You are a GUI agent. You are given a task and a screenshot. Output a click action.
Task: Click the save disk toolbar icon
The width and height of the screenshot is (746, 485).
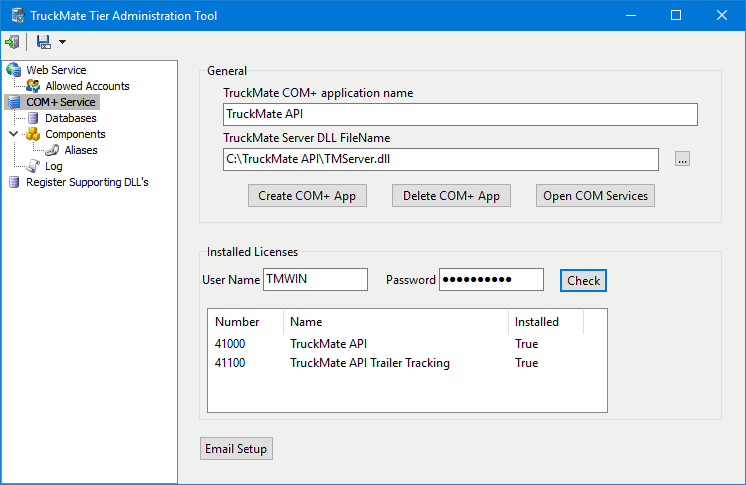click(43, 42)
